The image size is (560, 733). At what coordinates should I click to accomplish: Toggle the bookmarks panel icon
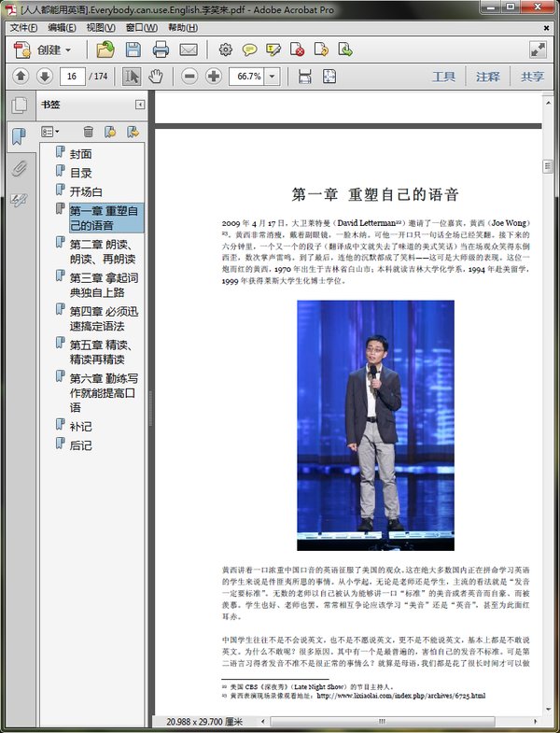tap(19, 137)
